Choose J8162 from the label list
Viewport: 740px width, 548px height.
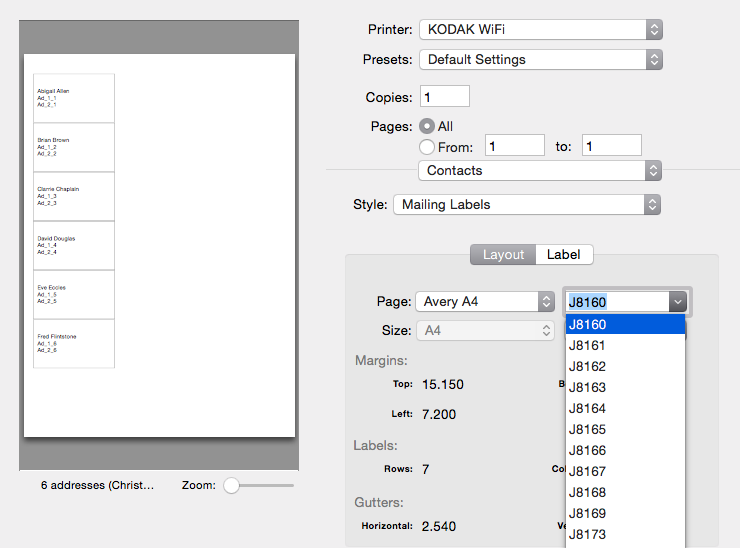[x=625, y=367]
